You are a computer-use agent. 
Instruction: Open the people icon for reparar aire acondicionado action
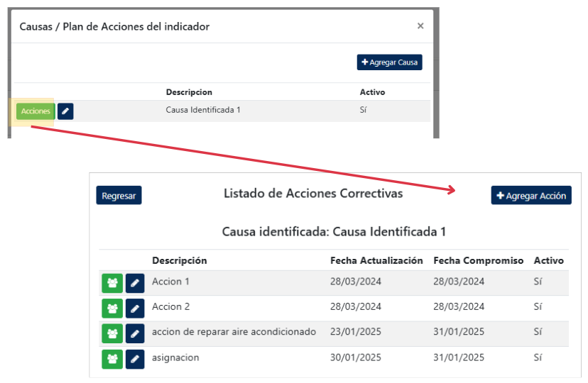[112, 333]
